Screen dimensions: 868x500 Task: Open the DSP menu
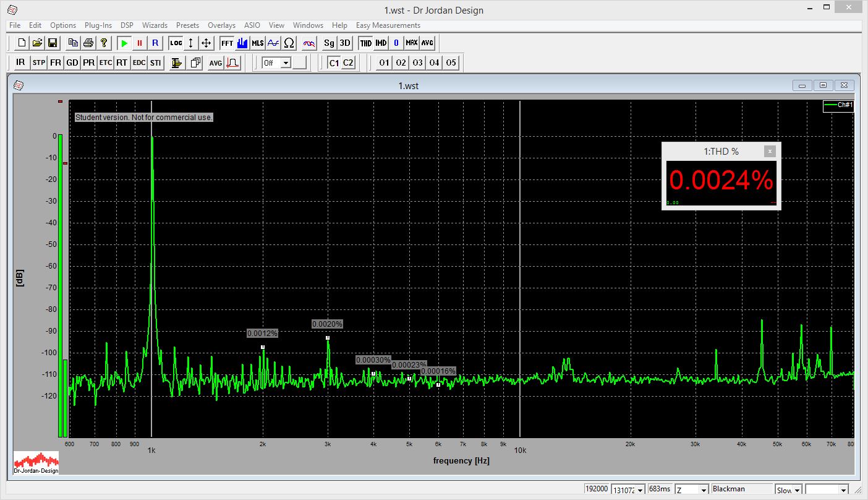(127, 25)
